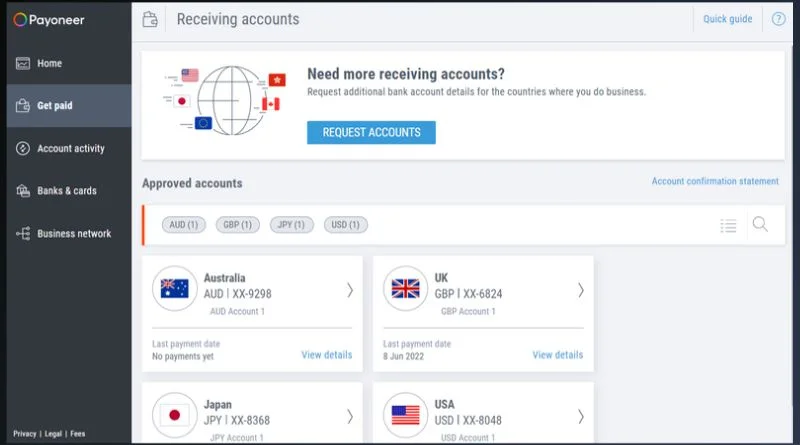This screenshot has height=445, width=800.
Task: Click the Banks & cards icon
Action: [22, 191]
